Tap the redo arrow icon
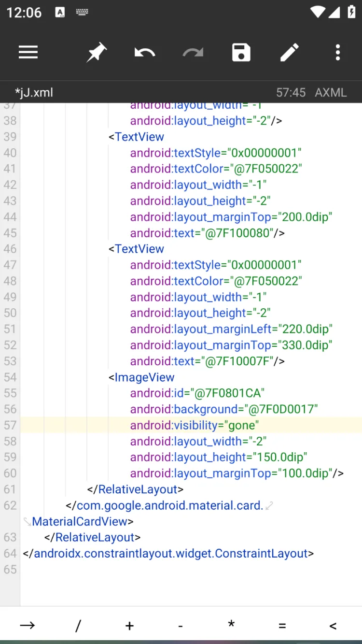 (193, 52)
